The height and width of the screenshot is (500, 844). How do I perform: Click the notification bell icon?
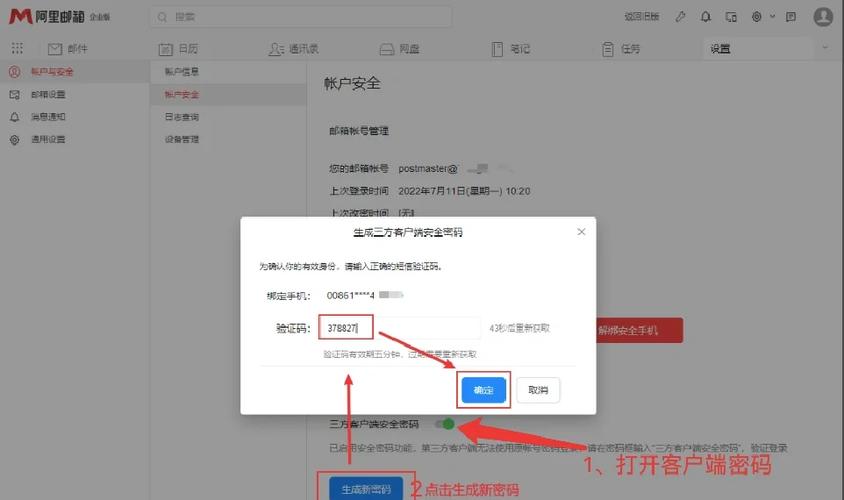click(x=705, y=17)
